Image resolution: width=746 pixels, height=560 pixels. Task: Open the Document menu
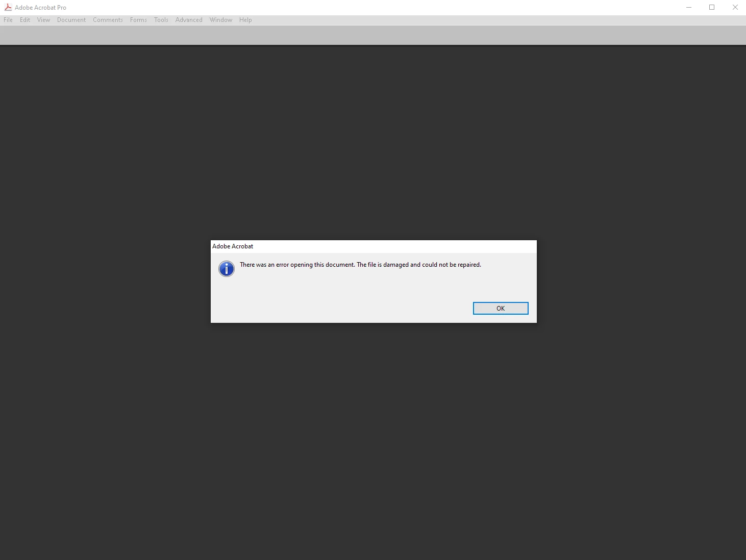click(71, 20)
